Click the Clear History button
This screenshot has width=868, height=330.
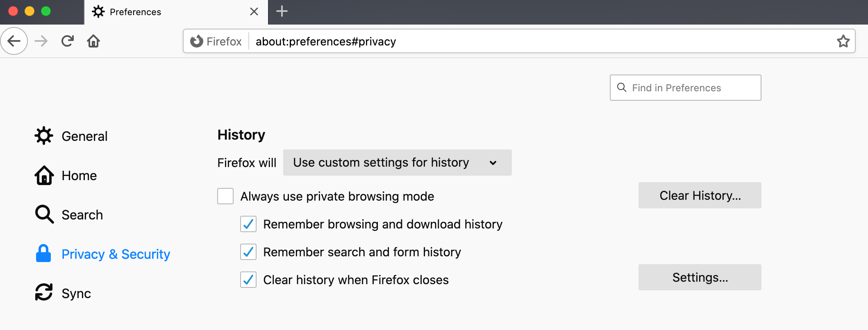tap(700, 195)
